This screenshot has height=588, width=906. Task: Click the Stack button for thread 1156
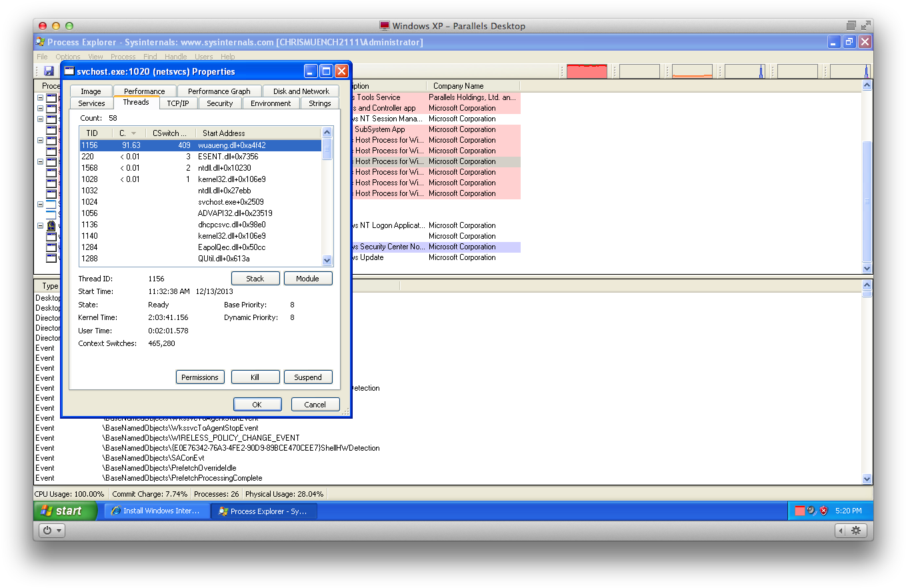255,278
